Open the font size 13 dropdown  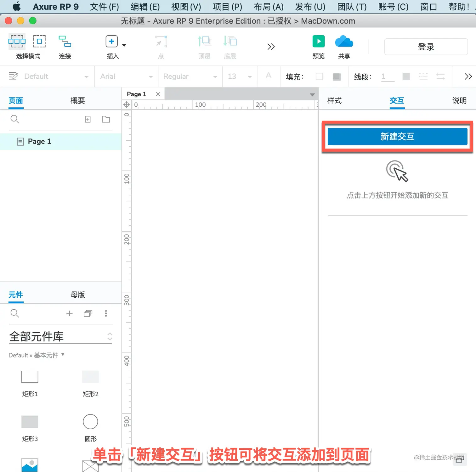[250, 77]
